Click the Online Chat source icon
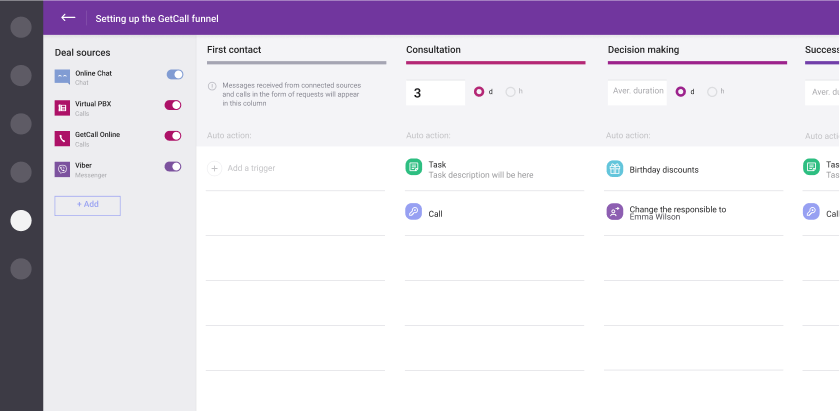Image resolution: width=840 pixels, height=411 pixels. point(62,77)
